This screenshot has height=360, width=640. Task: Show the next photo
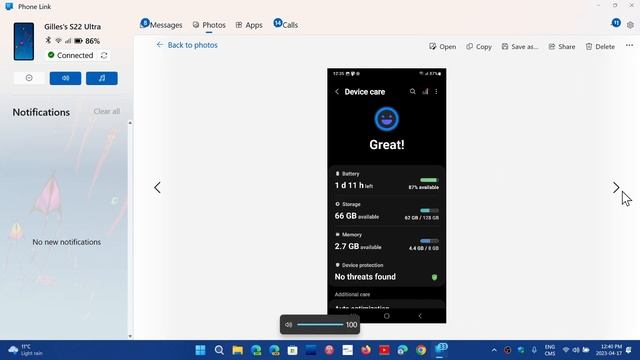(x=616, y=187)
